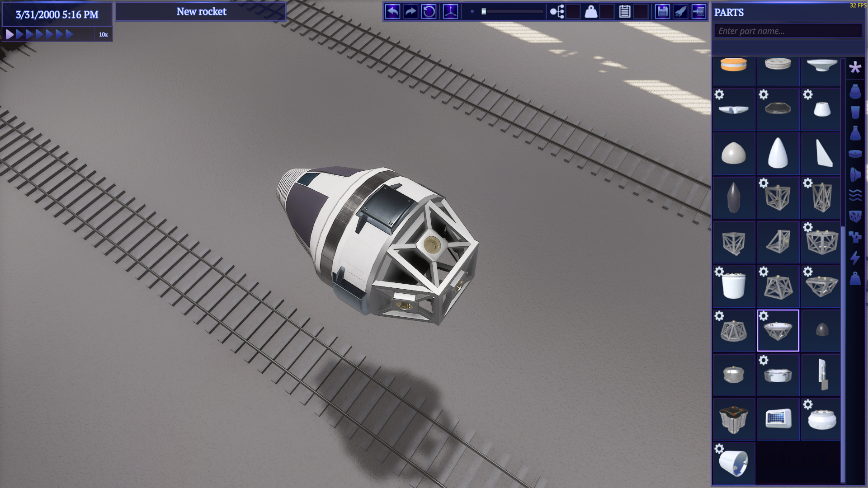Edit the 'New rocket' name field
The height and width of the screenshot is (488, 868).
pyautogui.click(x=201, y=12)
